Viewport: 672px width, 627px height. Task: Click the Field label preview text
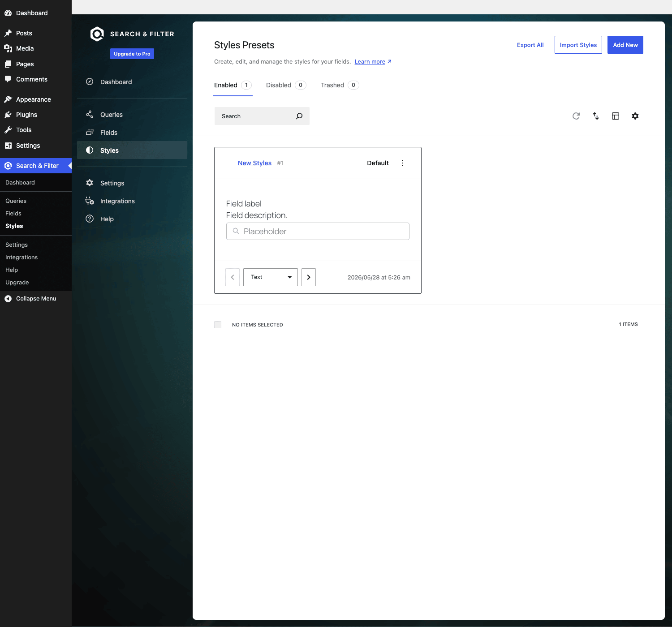pyautogui.click(x=244, y=204)
